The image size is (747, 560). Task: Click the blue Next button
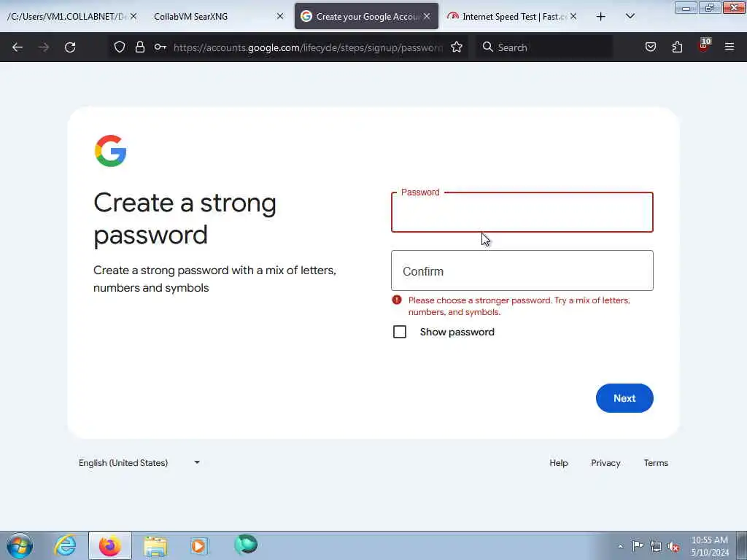click(624, 398)
